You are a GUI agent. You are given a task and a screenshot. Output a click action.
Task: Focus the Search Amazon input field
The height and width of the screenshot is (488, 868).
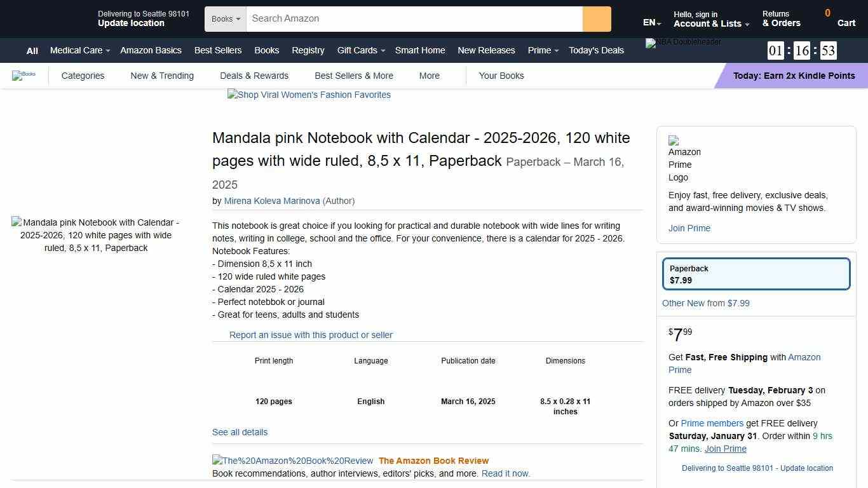click(414, 19)
